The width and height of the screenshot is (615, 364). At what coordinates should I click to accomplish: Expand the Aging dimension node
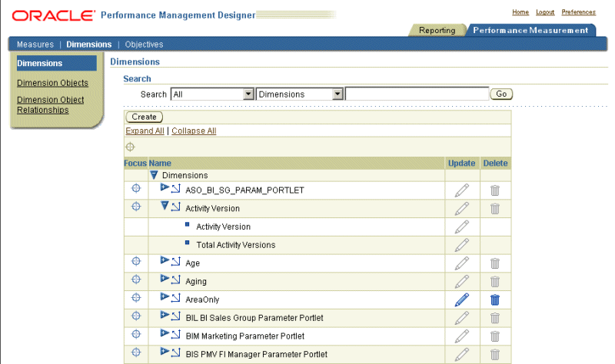coord(165,279)
